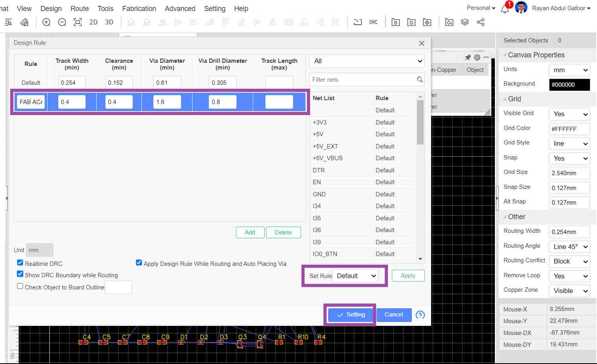Open the Route menu

(79, 9)
